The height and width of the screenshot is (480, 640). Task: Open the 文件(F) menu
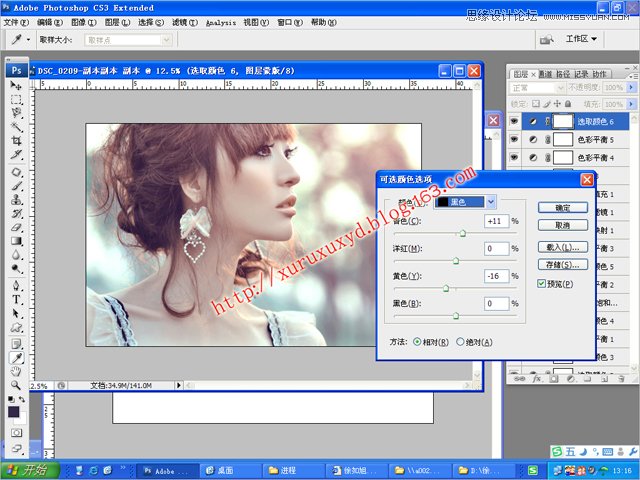coord(16,22)
